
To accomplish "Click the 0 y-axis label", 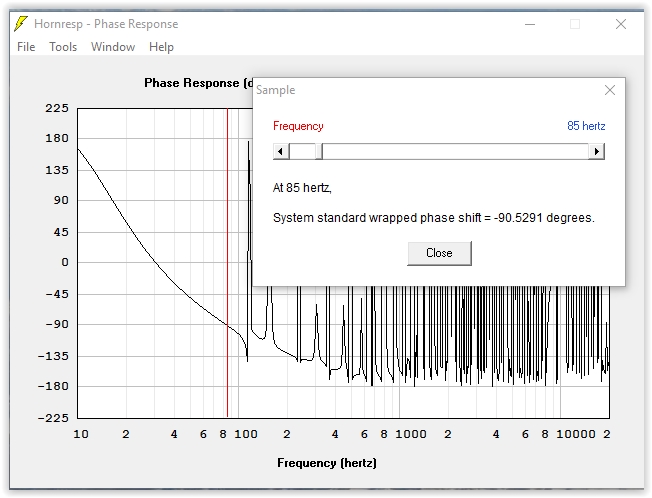I will click(x=65, y=262).
